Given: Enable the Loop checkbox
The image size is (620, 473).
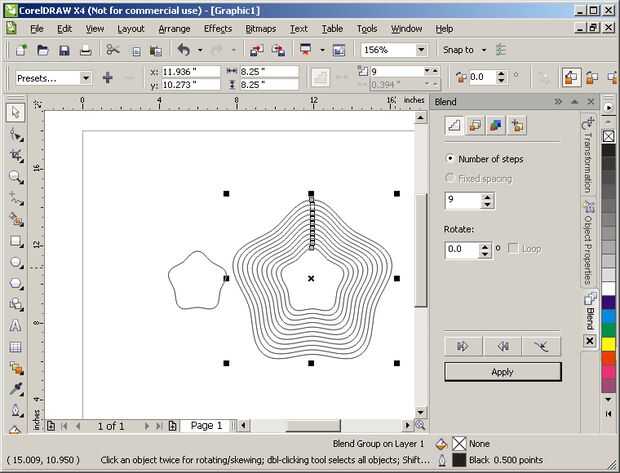Looking at the screenshot, I should (x=513, y=248).
